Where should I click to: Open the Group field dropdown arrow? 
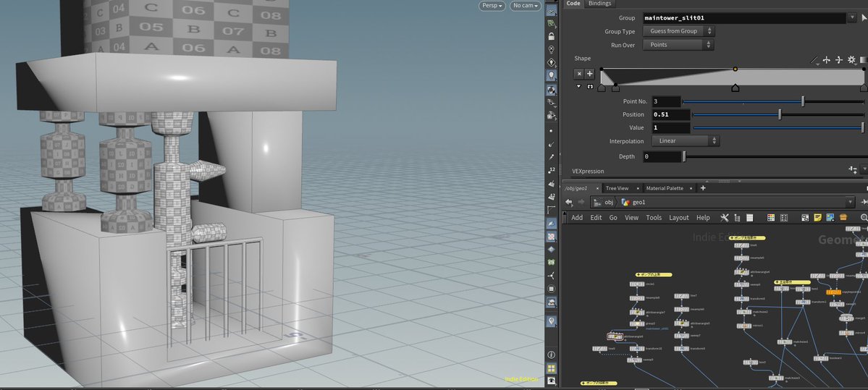click(853, 18)
